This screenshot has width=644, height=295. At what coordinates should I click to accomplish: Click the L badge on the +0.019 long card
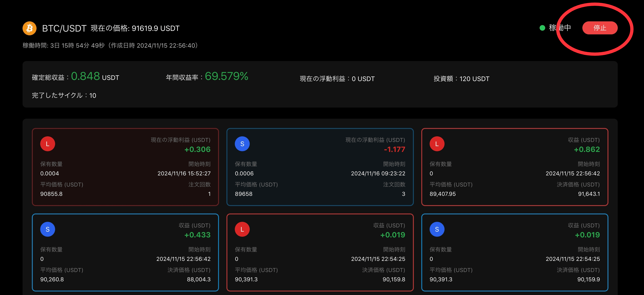(x=242, y=229)
